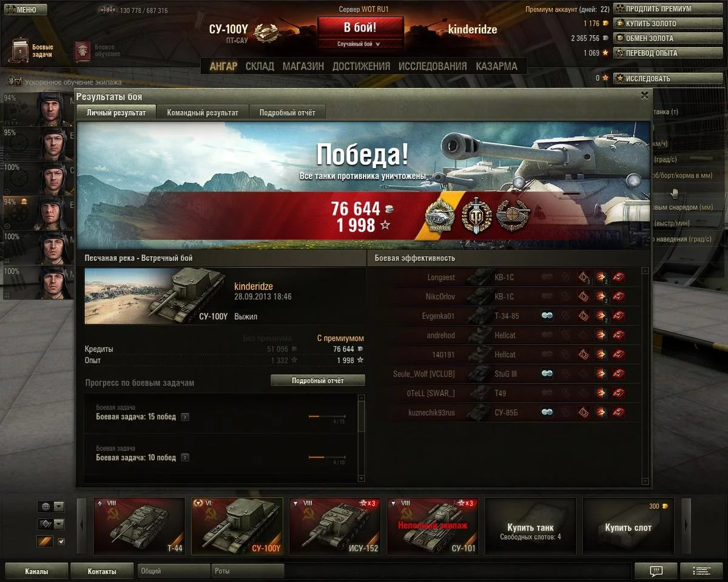Click the Подробный отчёт button in missions progress
Viewport: 728px width, 582px height.
pos(318,381)
